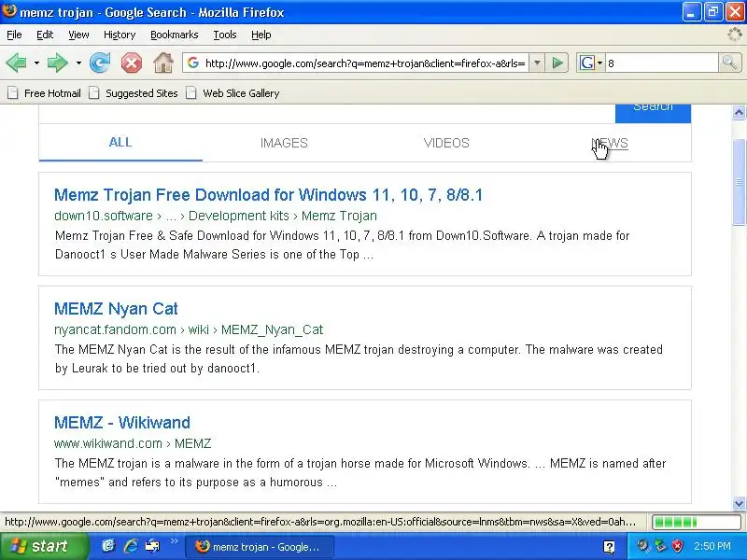
Task: Go back with the green Back arrow
Action: [x=17, y=63]
